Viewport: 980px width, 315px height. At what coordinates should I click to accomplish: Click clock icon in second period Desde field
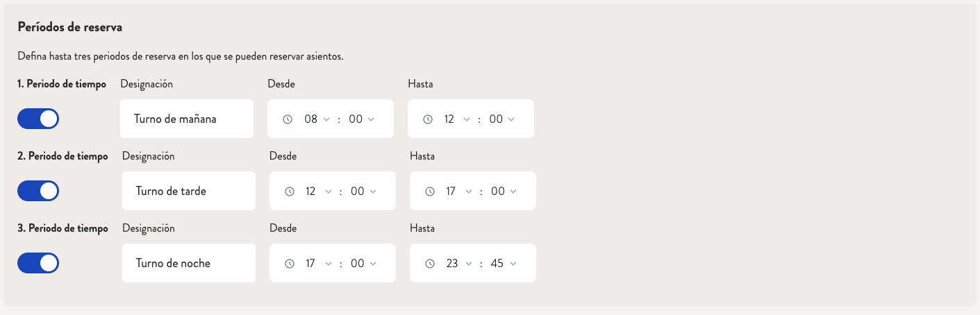(290, 191)
